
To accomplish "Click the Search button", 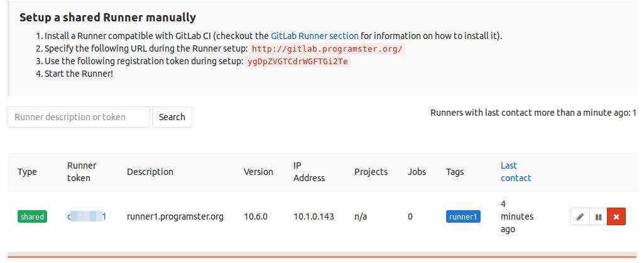I will [172, 117].
